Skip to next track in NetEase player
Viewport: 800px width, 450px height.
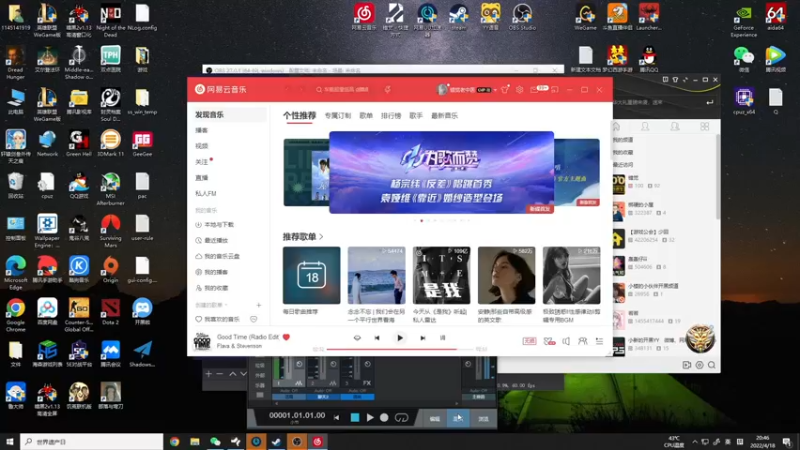tap(422, 338)
